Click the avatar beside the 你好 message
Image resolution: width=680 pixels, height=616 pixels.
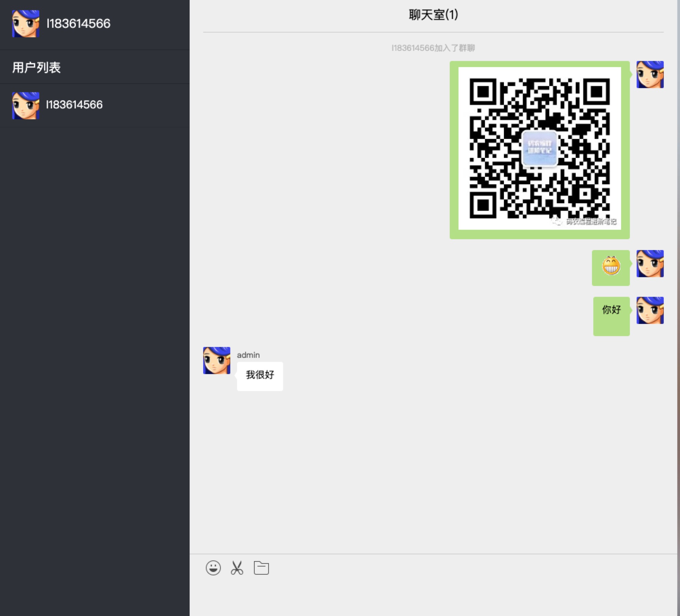[650, 310]
